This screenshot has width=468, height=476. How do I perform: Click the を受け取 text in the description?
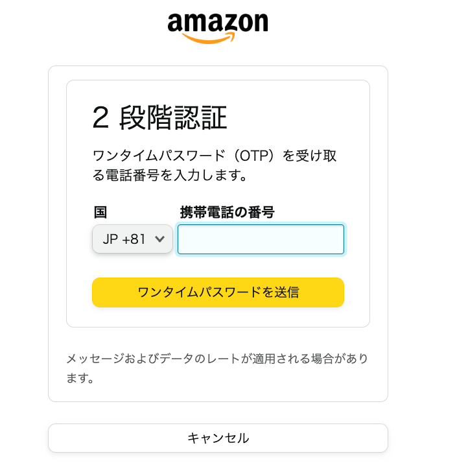(309, 156)
